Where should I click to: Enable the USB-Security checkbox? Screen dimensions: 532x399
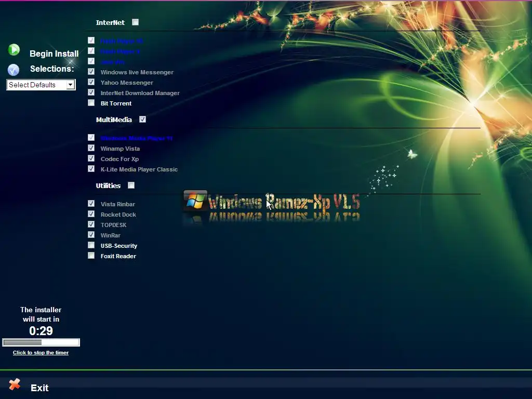(x=91, y=245)
